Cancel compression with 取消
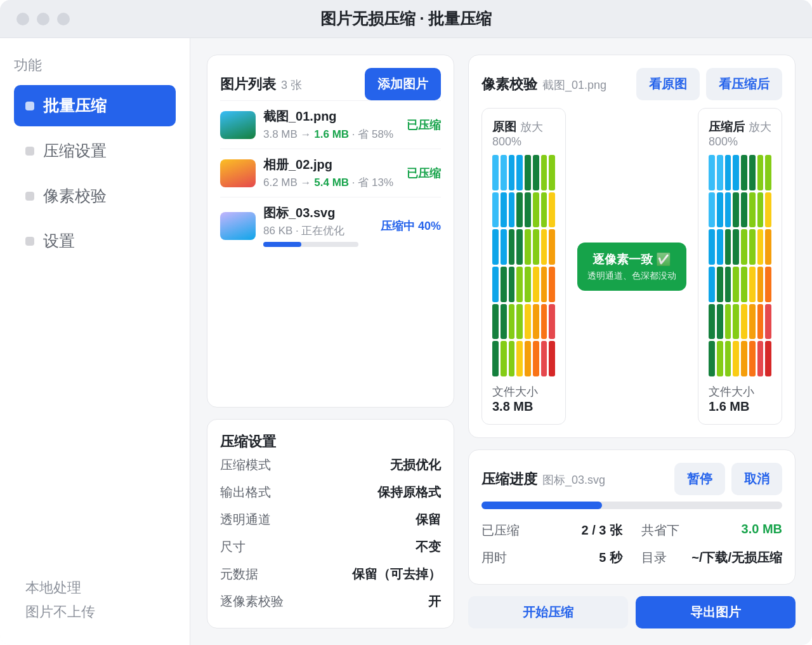This screenshot has height=645, width=812. coord(757,479)
